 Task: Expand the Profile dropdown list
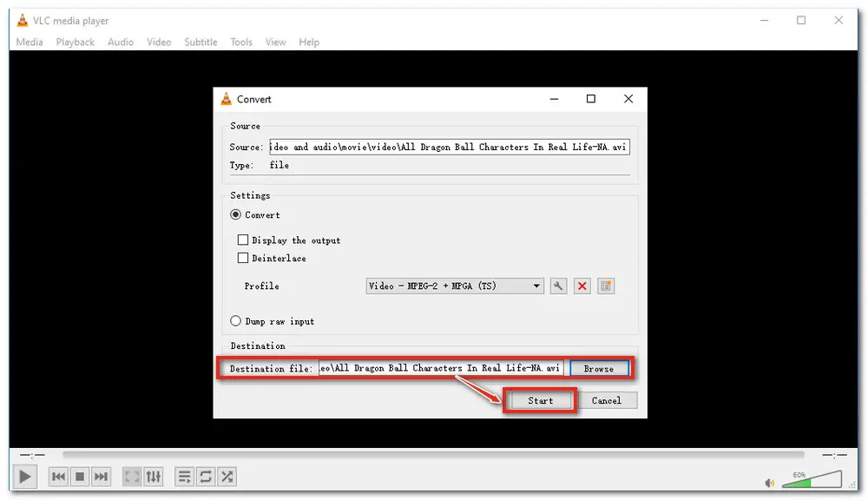[x=536, y=286]
